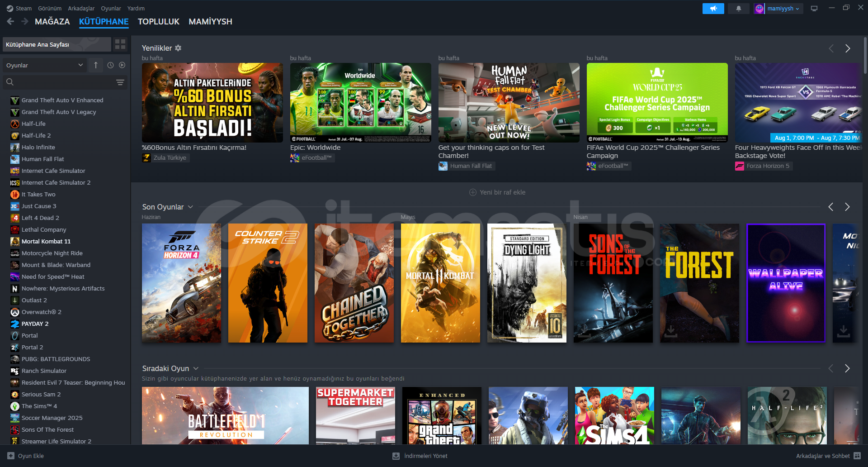Open Kütüphane Ana Sayfası
868x467 pixels.
pos(57,44)
